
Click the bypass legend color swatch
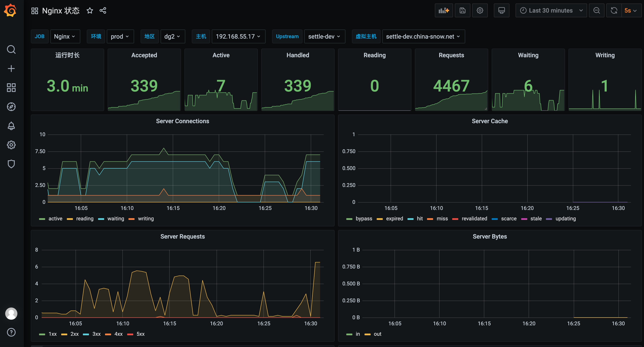click(349, 219)
